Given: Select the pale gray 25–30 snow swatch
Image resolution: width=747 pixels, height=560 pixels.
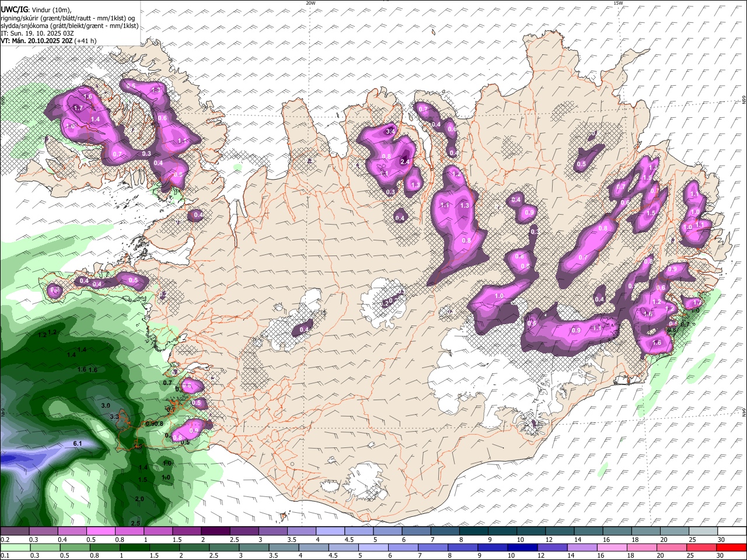Looking at the screenshot, I should [703, 531].
